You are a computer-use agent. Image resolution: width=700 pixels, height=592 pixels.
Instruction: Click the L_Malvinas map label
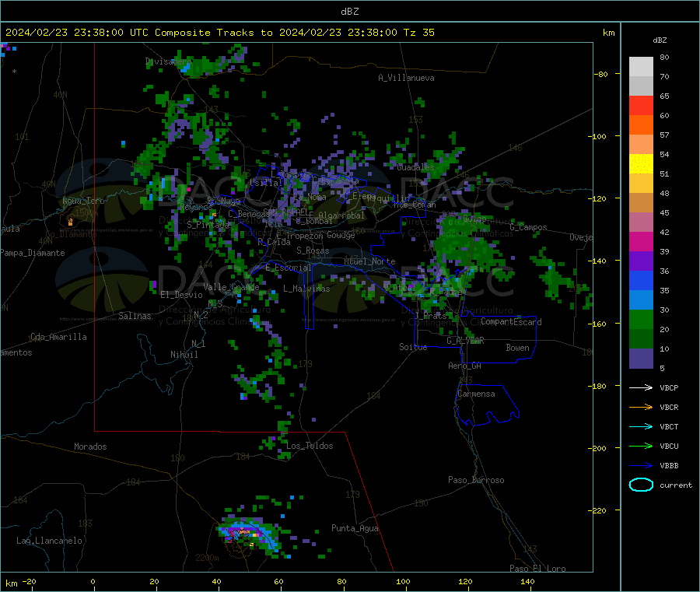[x=306, y=289]
